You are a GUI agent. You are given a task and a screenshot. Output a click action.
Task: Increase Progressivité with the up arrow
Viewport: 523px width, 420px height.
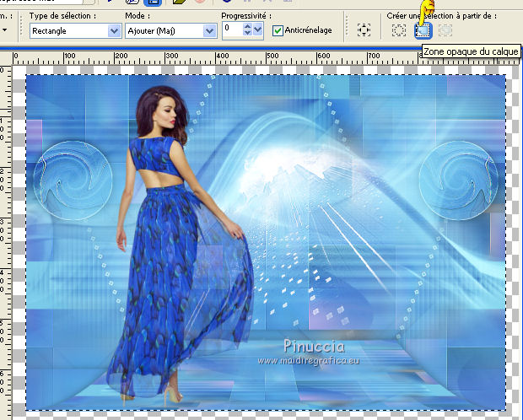point(247,26)
